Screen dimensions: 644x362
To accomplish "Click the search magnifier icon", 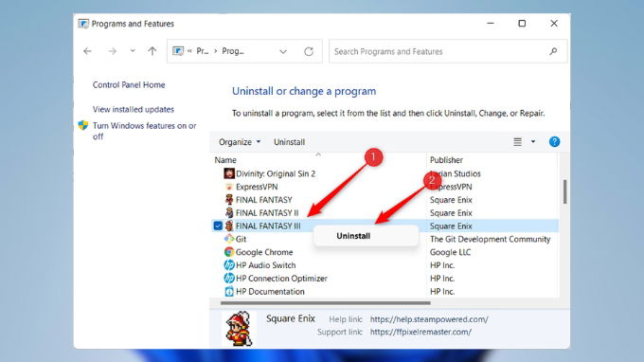I will pos(553,51).
